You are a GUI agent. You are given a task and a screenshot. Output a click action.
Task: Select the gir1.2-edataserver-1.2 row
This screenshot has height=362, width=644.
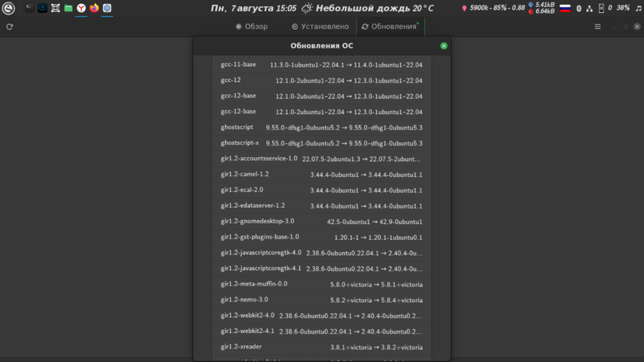tap(321, 205)
